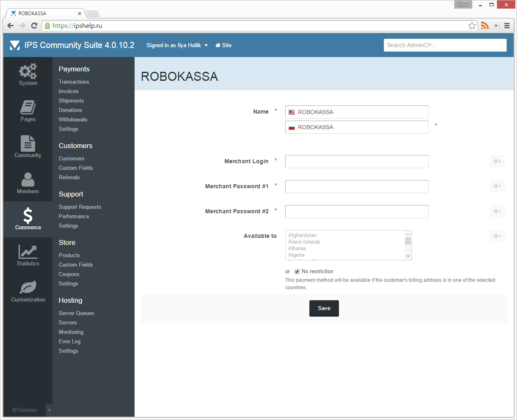The height and width of the screenshot is (420, 517).
Task: Click the Merchant Login input field
Action: 357,162
